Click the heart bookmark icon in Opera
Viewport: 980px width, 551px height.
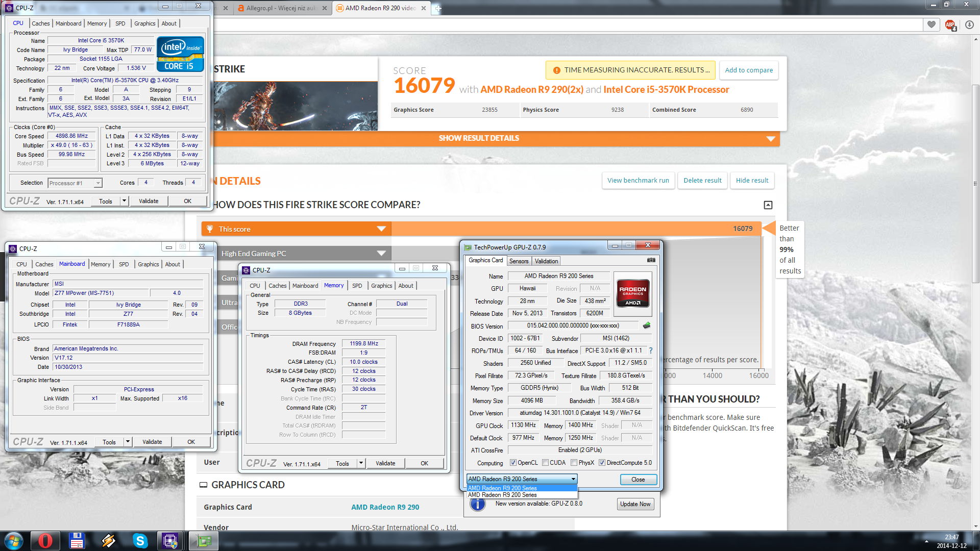(x=932, y=24)
